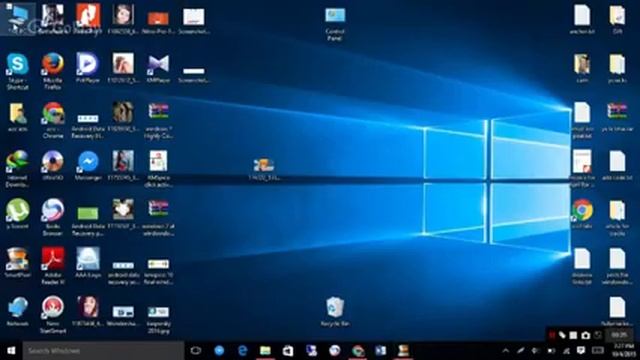640x360 pixels.
Task: Select the plain Google Chrome shortcut near right edge
Action: (x=582, y=213)
